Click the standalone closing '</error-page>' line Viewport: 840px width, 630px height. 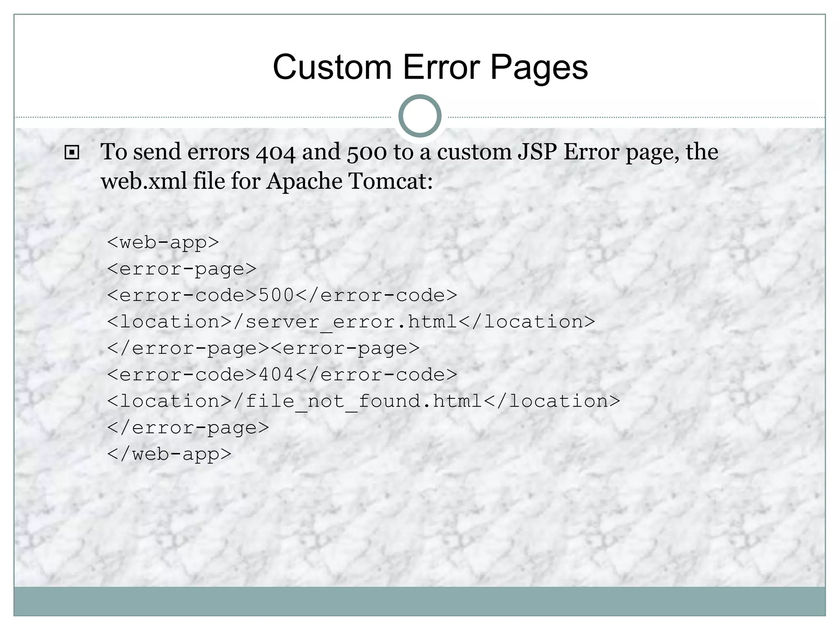tap(188, 428)
